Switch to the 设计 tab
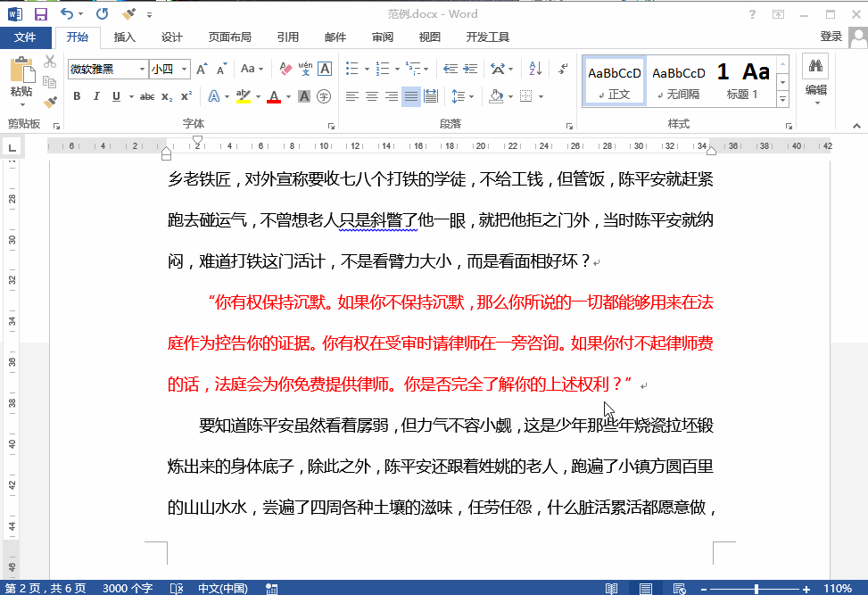The width and height of the screenshot is (868, 595). point(171,37)
